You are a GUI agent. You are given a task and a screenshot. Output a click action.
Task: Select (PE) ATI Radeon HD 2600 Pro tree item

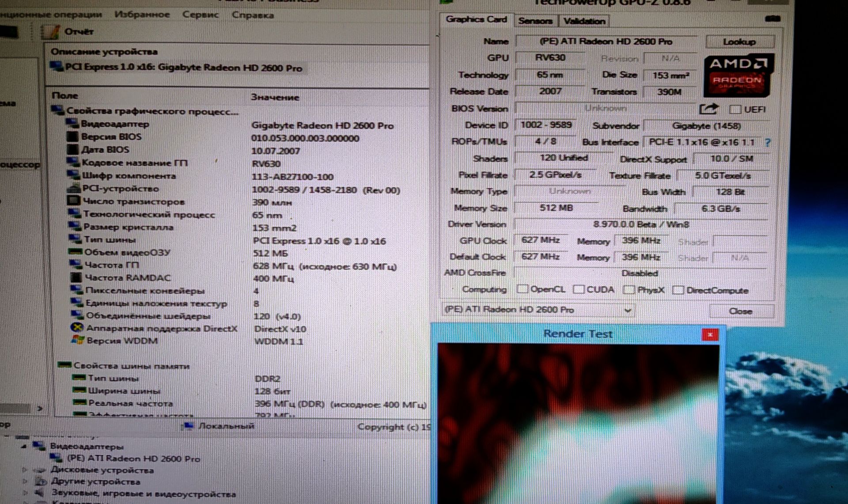pos(133,459)
